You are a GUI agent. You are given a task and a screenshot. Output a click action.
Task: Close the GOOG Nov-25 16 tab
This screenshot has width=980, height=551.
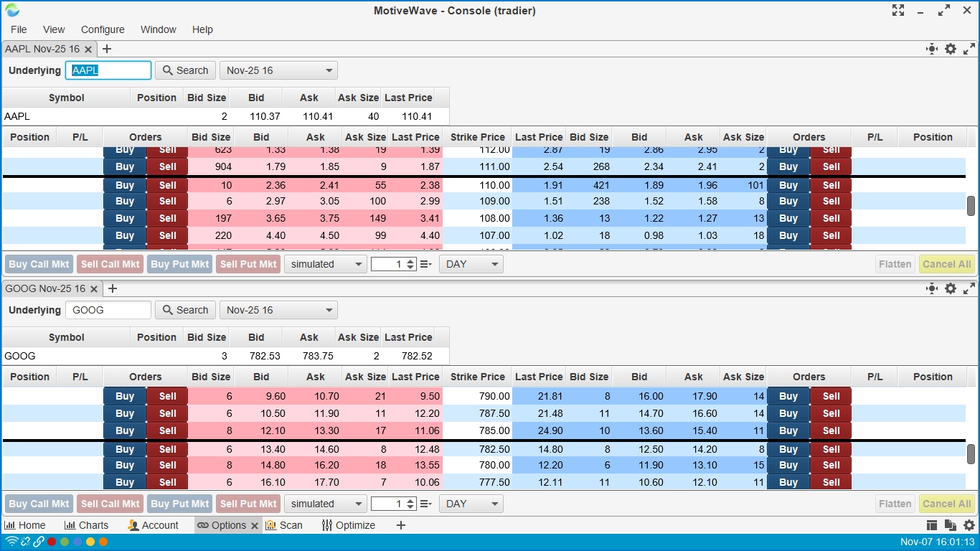point(93,289)
